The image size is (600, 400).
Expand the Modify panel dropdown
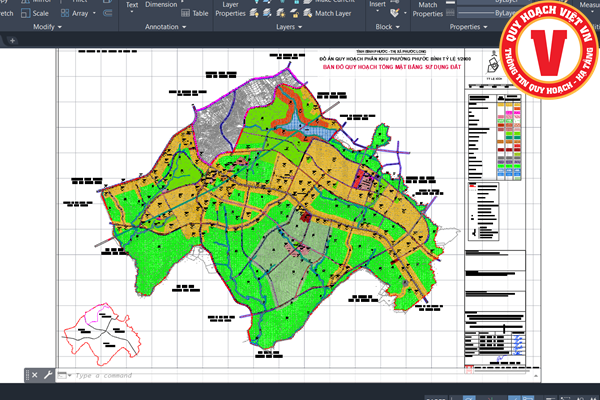60,28
